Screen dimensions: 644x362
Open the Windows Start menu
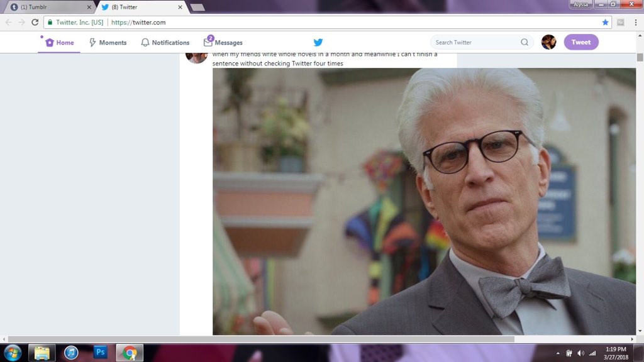(13, 353)
